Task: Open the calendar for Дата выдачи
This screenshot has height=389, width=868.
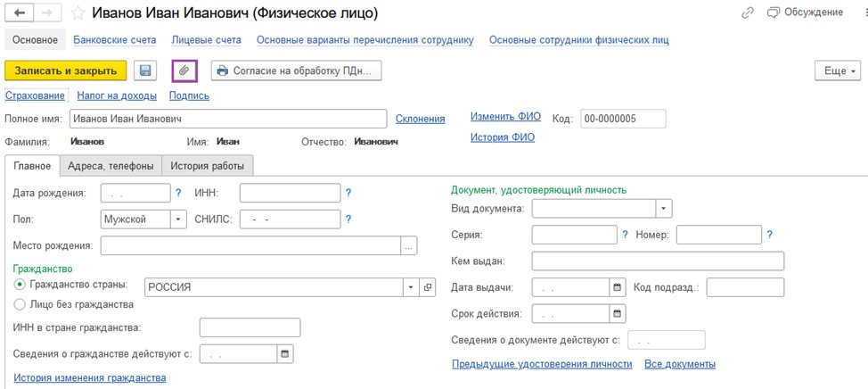Action: [x=618, y=287]
